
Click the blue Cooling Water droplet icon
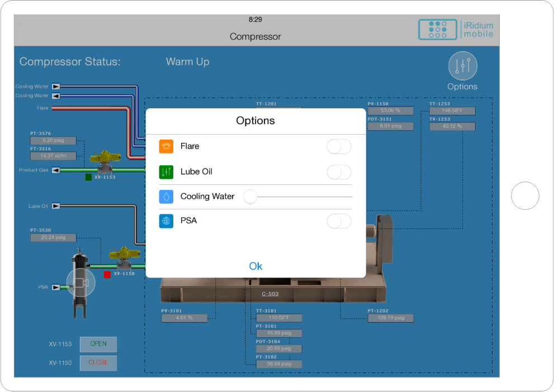166,197
